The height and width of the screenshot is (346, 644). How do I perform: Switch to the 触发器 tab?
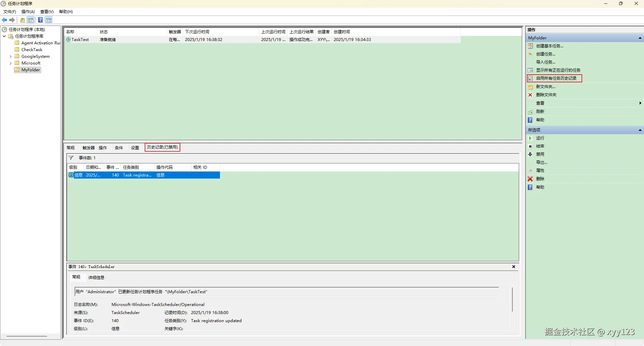coord(89,148)
